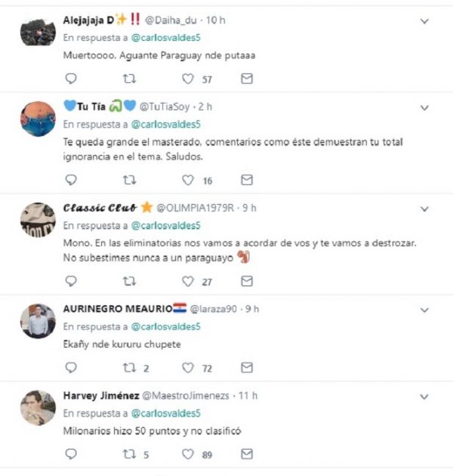Expand more options for Classic Club tweet
This screenshot has height=476, width=453.
coord(424,209)
